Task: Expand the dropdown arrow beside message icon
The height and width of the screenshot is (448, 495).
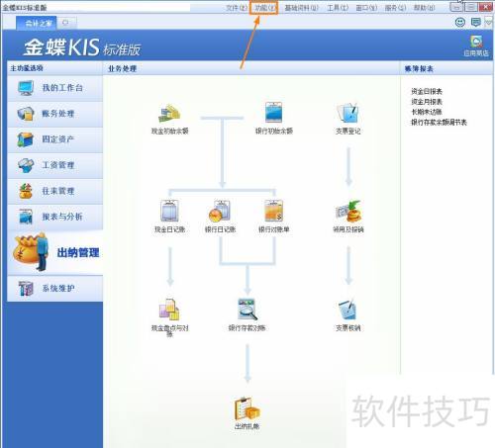Action: [x=488, y=23]
